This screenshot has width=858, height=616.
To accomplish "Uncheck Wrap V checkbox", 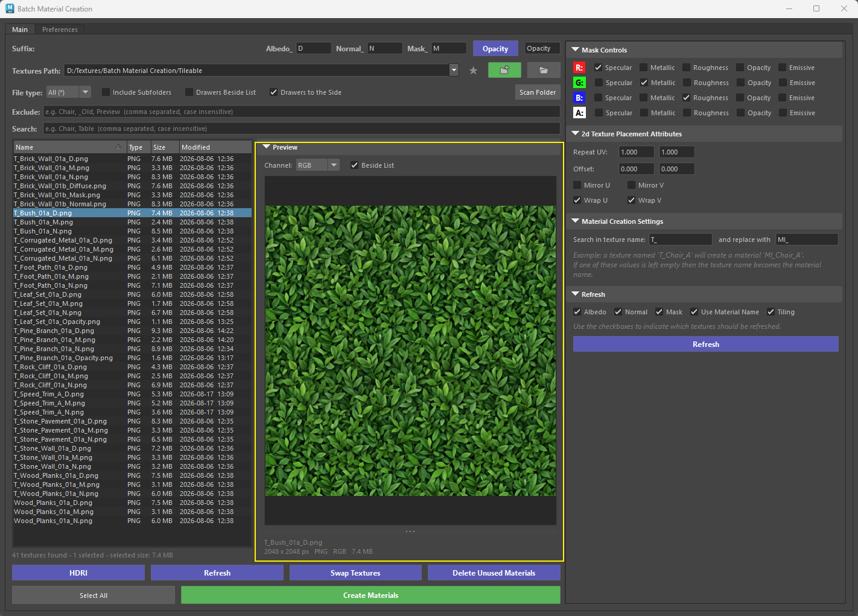I will [631, 200].
